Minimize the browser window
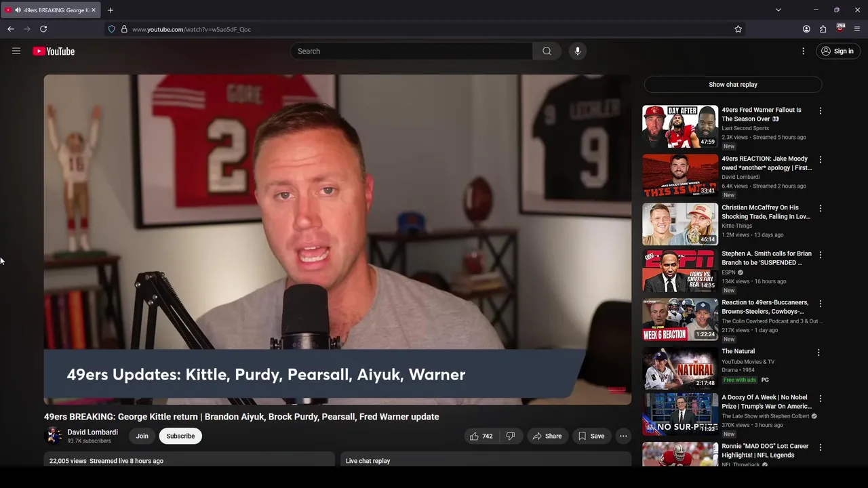The image size is (868, 488). [816, 10]
